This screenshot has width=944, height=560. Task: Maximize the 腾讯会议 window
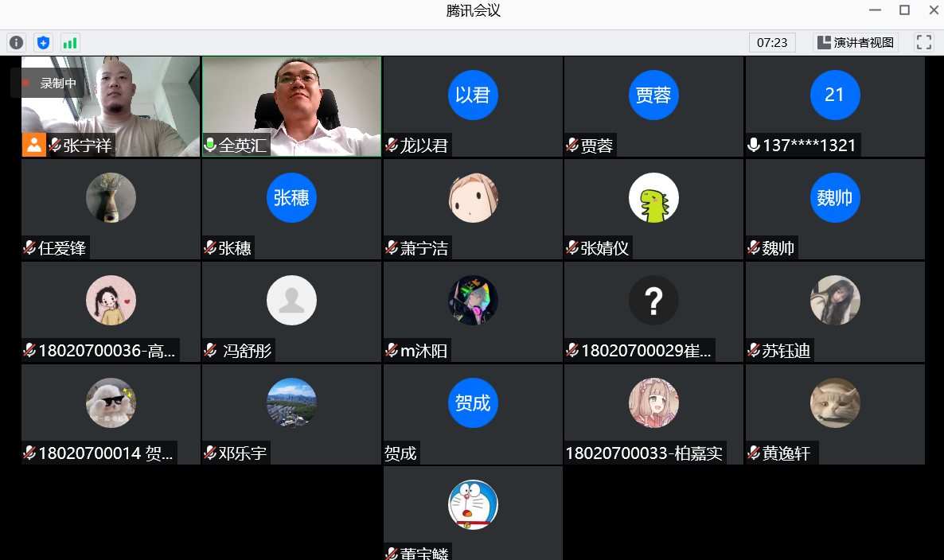pos(904,10)
